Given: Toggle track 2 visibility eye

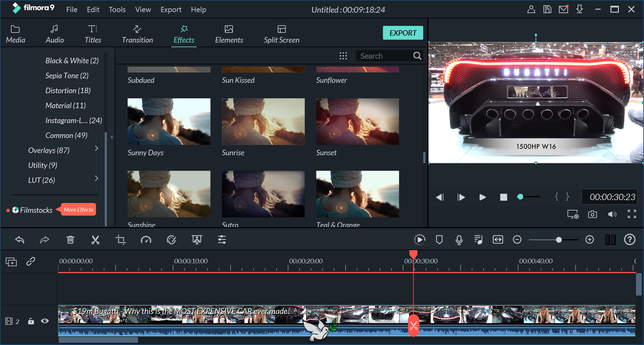Looking at the screenshot, I should [x=45, y=321].
